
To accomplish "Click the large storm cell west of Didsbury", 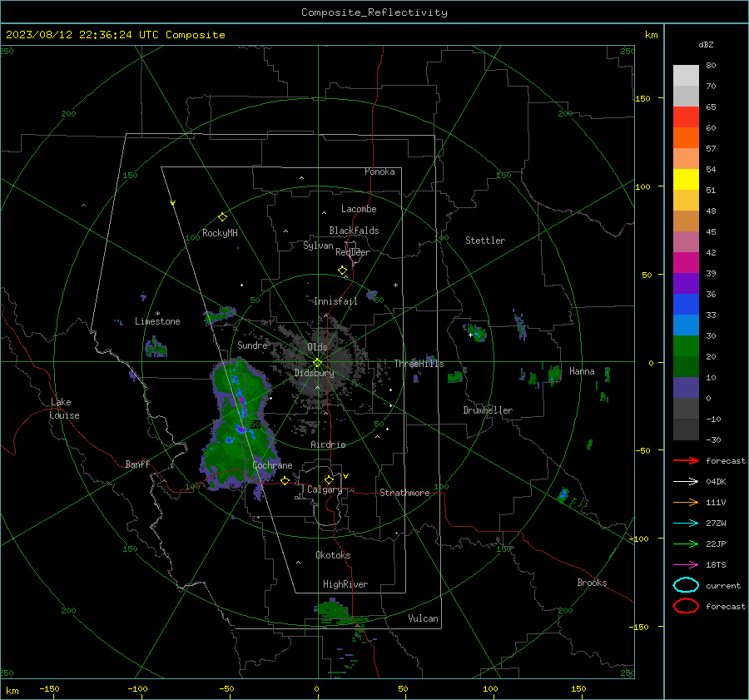I will [239, 425].
